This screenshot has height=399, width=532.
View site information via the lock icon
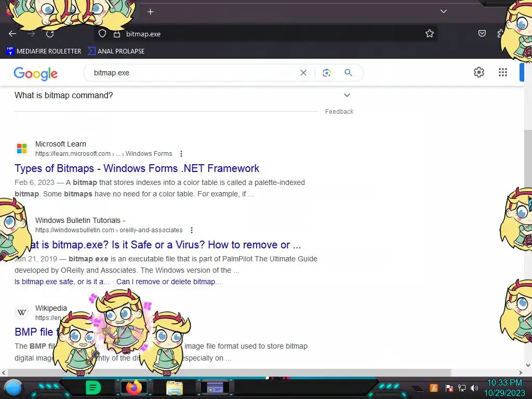tap(117, 34)
